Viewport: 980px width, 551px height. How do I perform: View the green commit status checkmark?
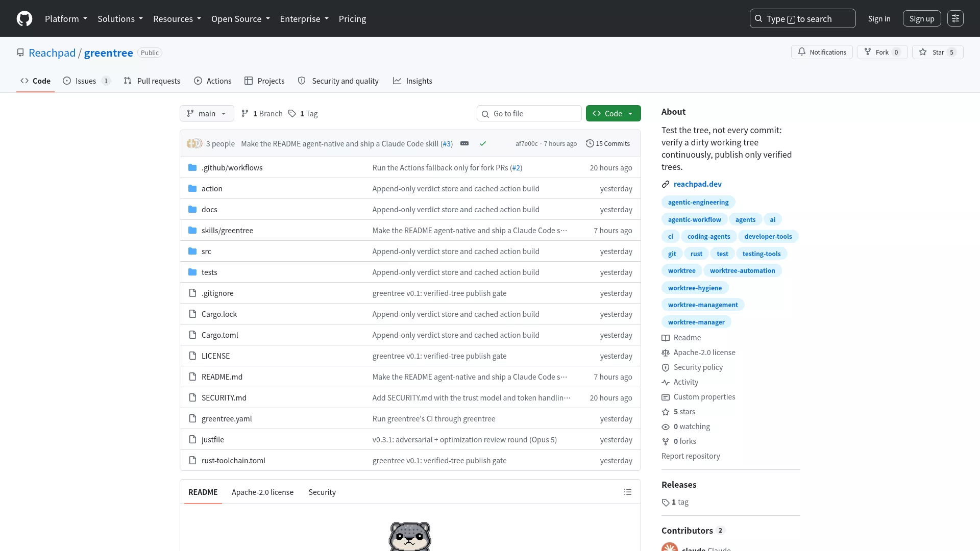click(483, 144)
